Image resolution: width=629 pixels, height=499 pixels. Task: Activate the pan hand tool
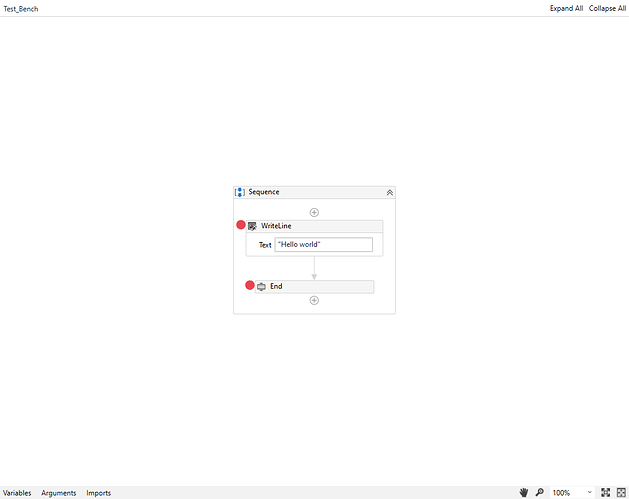pyautogui.click(x=524, y=492)
